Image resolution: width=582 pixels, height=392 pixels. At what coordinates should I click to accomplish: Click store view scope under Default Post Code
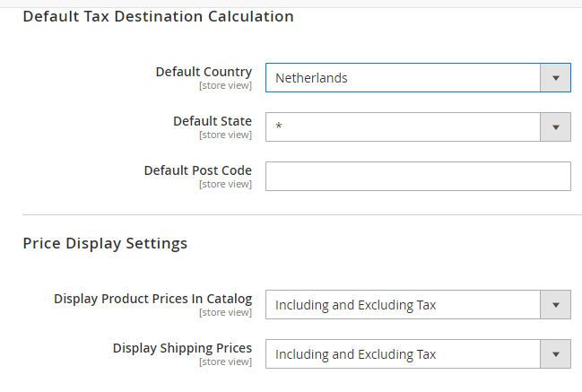pos(225,185)
